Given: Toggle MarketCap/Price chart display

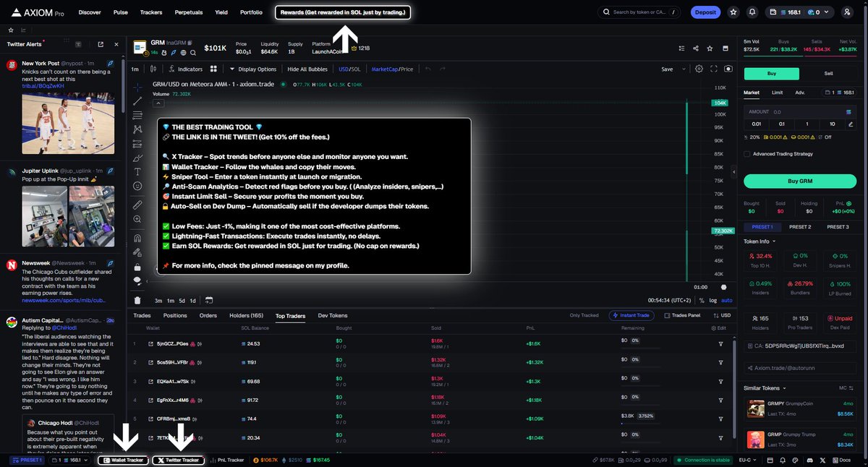Looking at the screenshot, I should (x=392, y=69).
